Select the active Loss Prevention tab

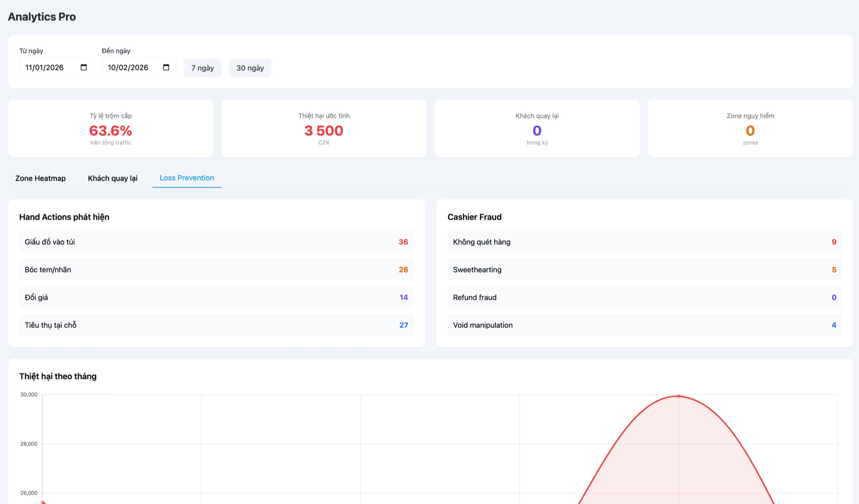pos(187,178)
